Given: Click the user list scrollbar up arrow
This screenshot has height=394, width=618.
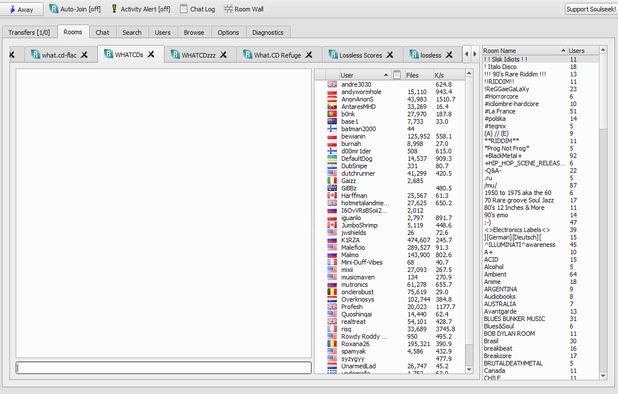Looking at the screenshot, I should tap(469, 73).
